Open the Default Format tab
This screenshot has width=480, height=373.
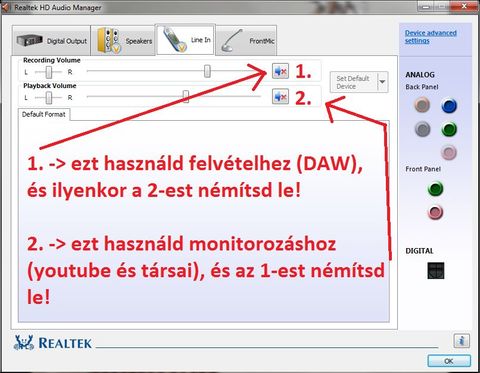[44, 114]
